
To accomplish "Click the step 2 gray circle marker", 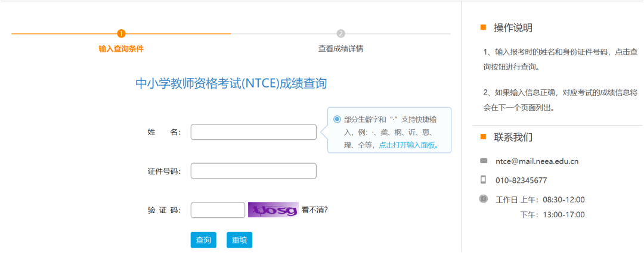I will (340, 34).
